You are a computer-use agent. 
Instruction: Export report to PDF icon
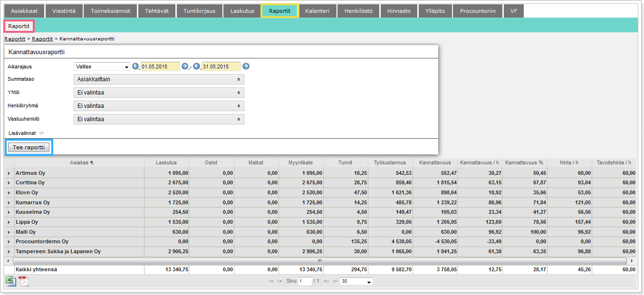24,281
